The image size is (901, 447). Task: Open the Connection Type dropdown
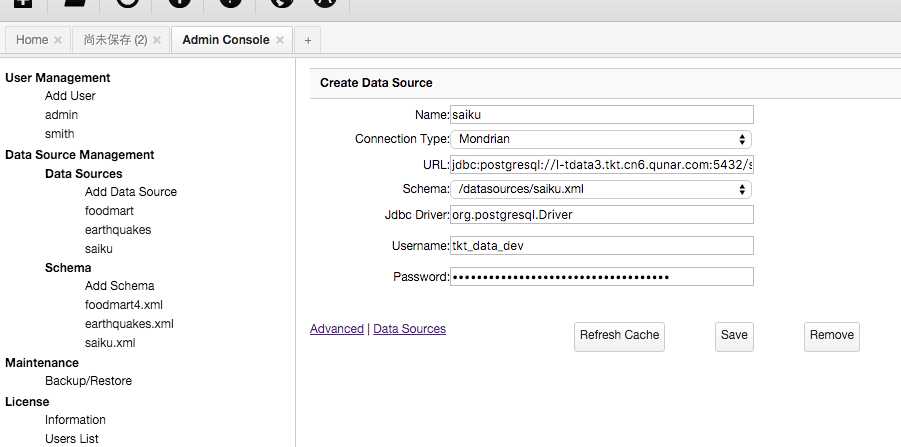pyautogui.click(x=601, y=139)
